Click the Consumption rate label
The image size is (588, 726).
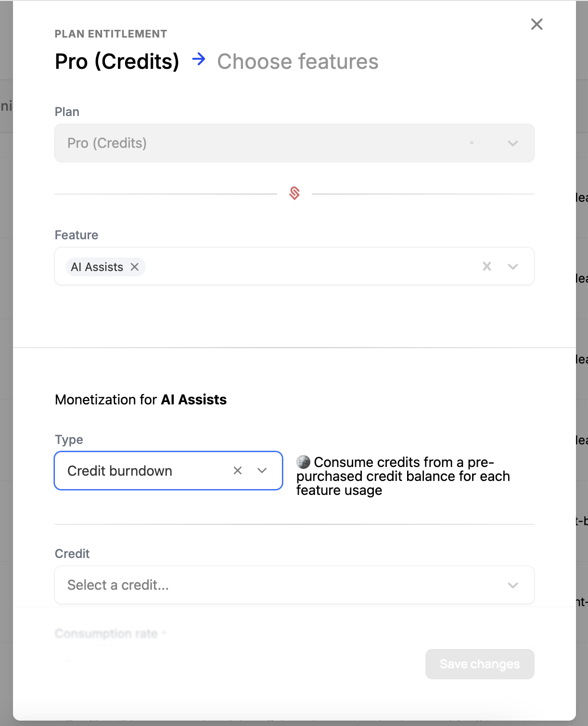(106, 634)
